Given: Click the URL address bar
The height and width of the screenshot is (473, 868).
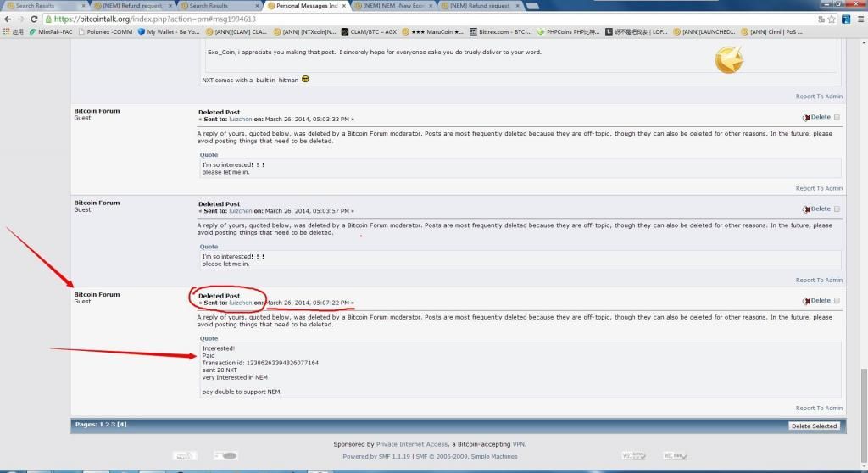Looking at the screenshot, I should tap(424, 19).
